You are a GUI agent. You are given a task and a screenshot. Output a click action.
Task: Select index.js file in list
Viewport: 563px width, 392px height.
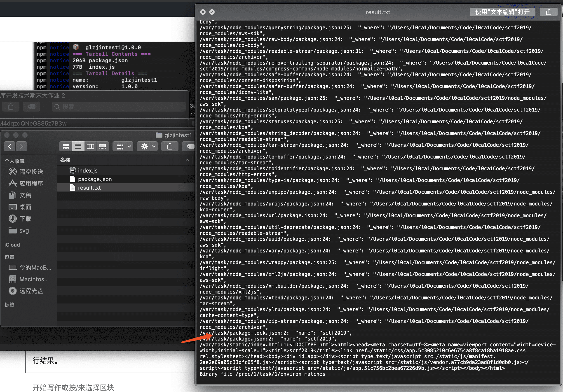click(87, 170)
